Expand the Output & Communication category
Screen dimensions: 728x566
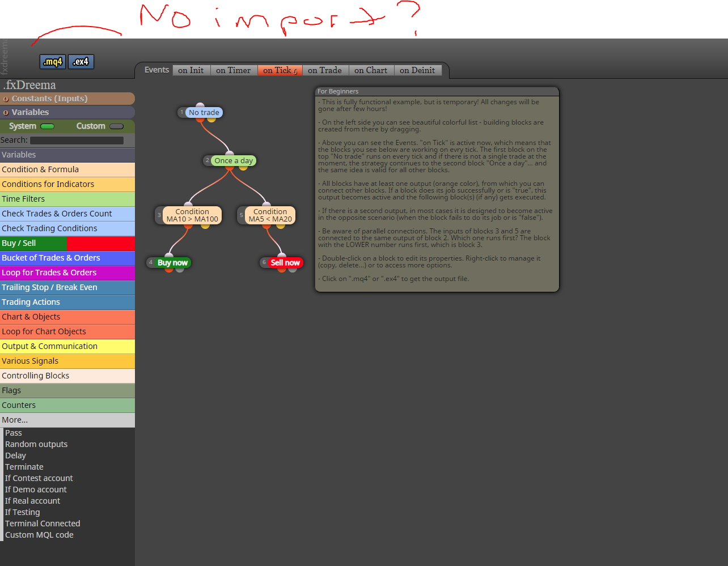pyautogui.click(x=67, y=346)
